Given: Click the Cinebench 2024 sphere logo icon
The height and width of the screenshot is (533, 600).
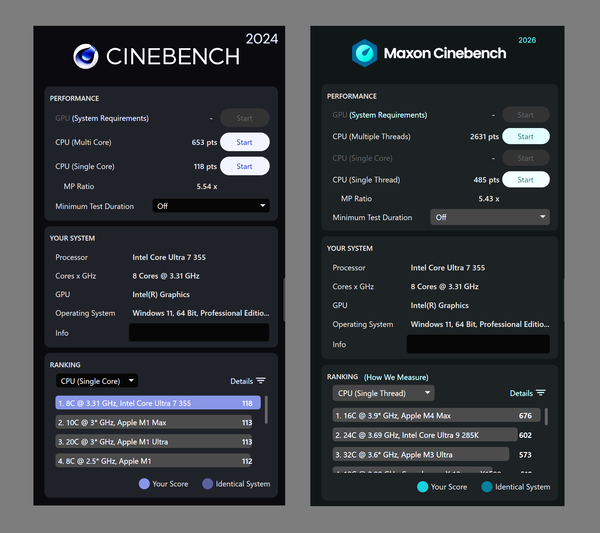Looking at the screenshot, I should 86,56.
